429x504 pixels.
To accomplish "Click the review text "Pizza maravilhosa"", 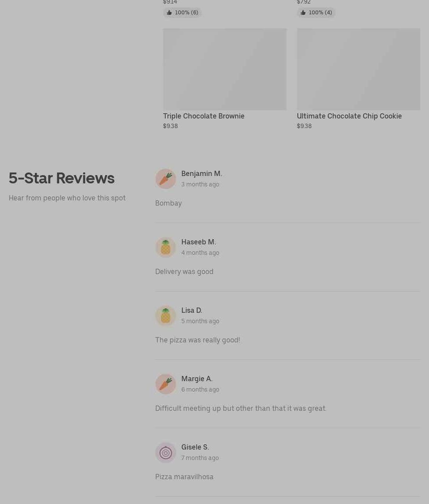I will [184, 477].
